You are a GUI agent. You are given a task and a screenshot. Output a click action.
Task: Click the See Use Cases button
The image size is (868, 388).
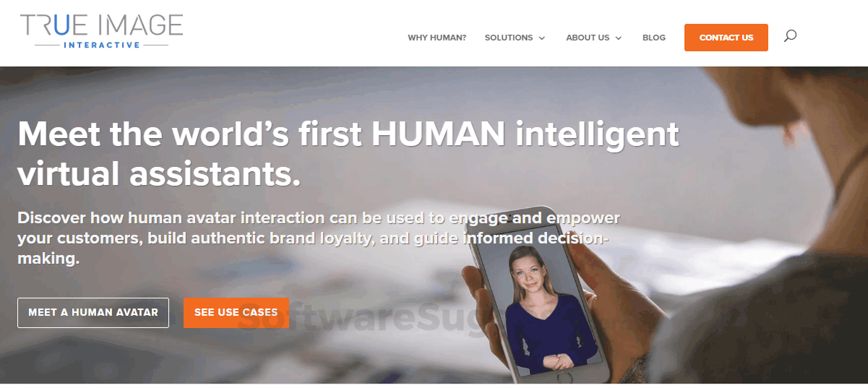pyautogui.click(x=236, y=313)
